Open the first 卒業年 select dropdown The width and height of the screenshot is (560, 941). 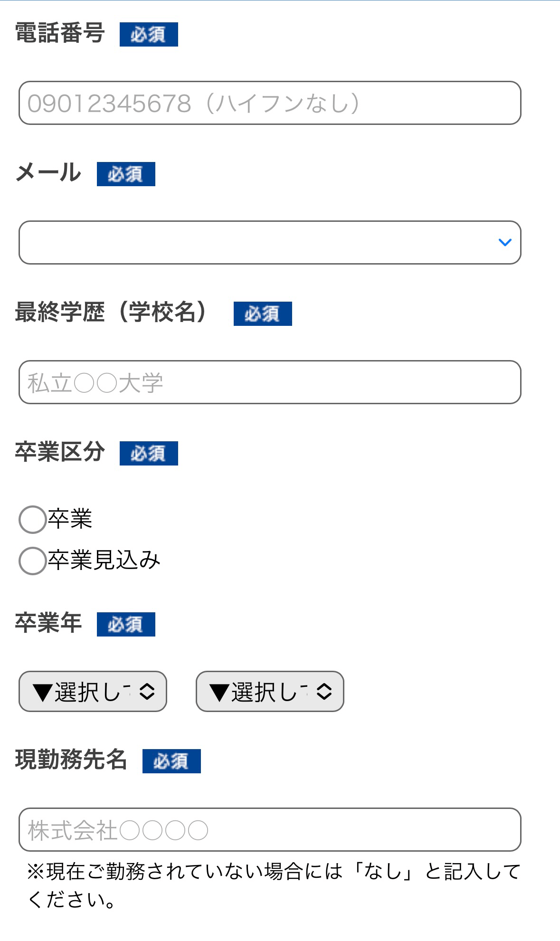(x=93, y=692)
